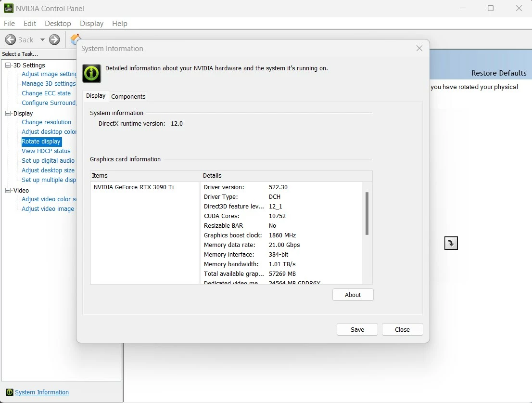Select Set up digital audio task

tap(48, 161)
